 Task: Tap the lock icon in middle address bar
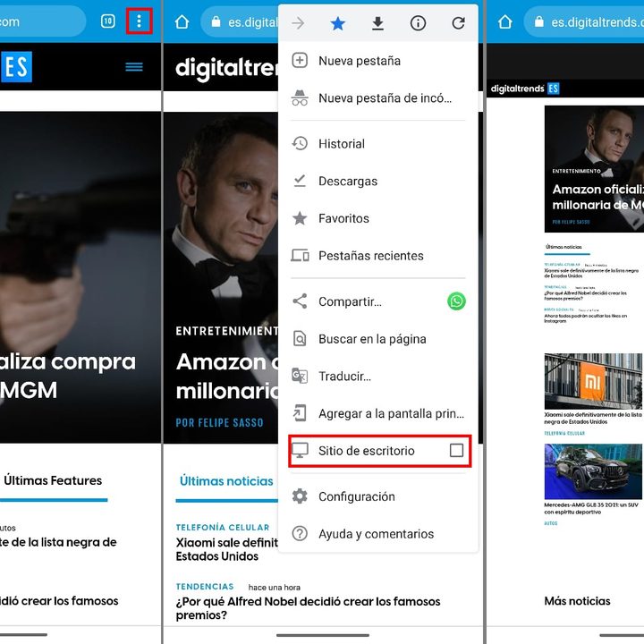[216, 21]
